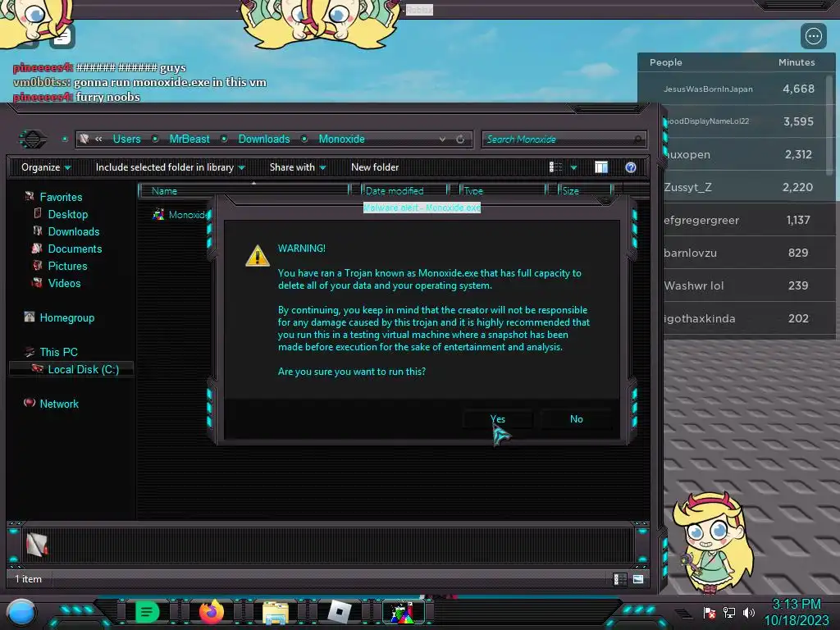
Task: Open Pictures in navigation pane
Action: pos(67,266)
